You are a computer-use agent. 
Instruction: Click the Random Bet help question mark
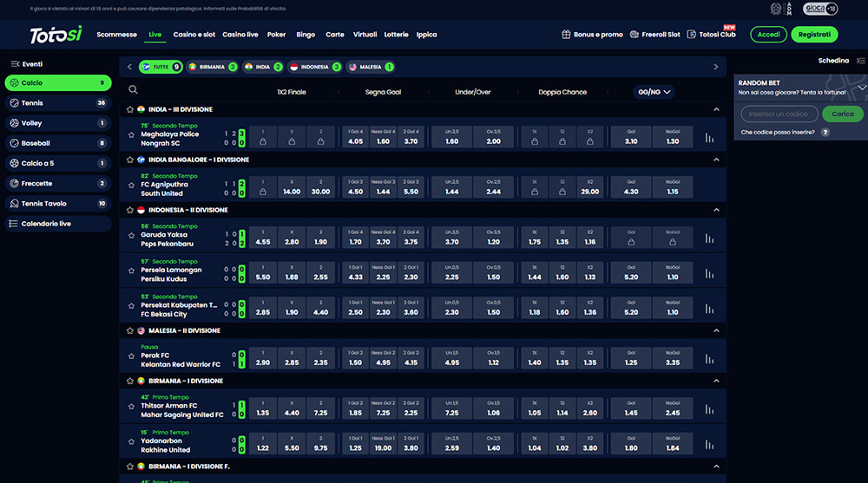pyautogui.click(x=825, y=133)
